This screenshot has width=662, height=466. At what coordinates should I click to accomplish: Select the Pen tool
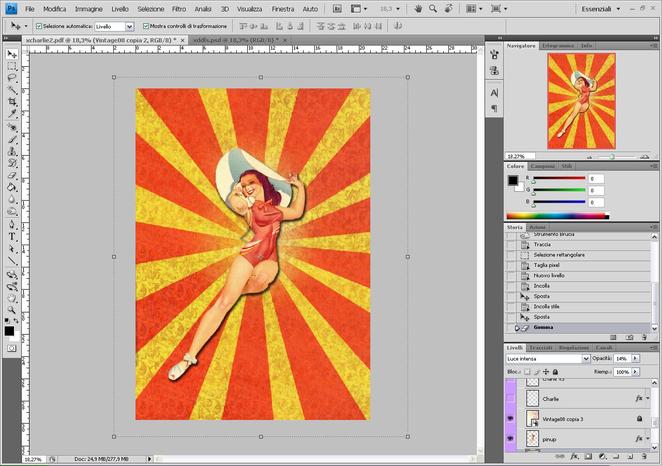(12, 225)
